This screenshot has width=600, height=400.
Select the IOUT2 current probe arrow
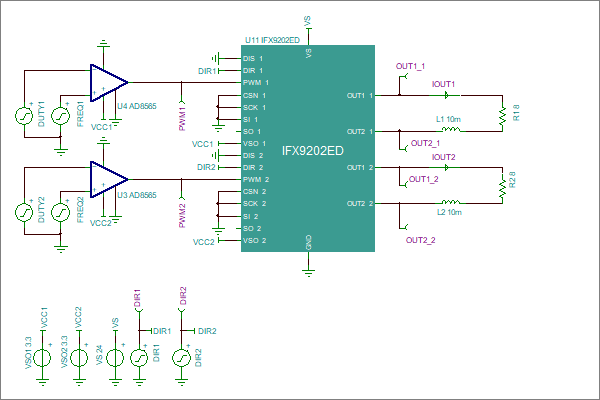point(447,167)
